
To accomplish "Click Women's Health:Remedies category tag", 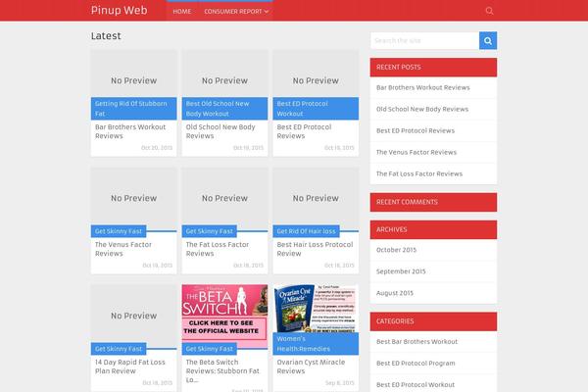I will pos(316,344).
